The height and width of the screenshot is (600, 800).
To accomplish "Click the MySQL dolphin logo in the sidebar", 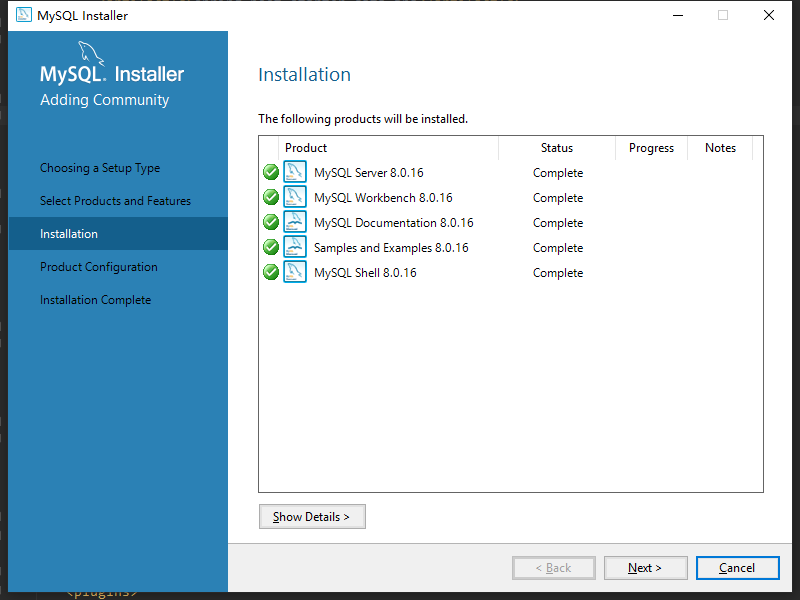I will pos(91,54).
